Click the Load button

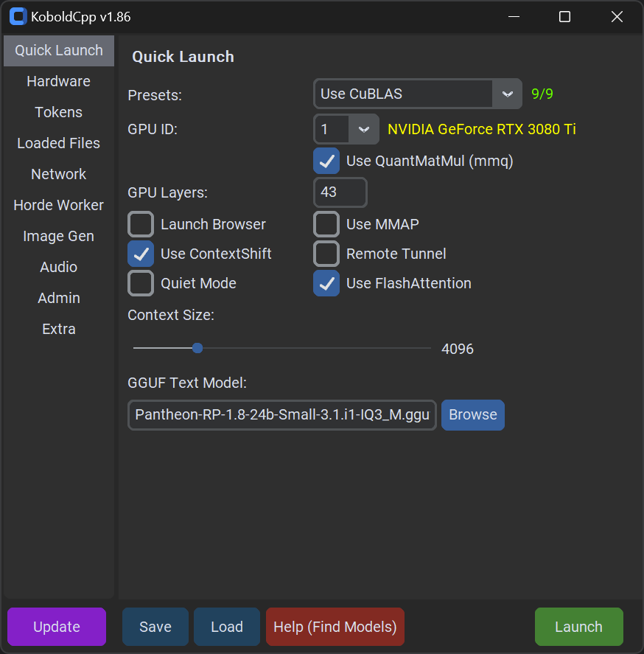click(x=227, y=627)
